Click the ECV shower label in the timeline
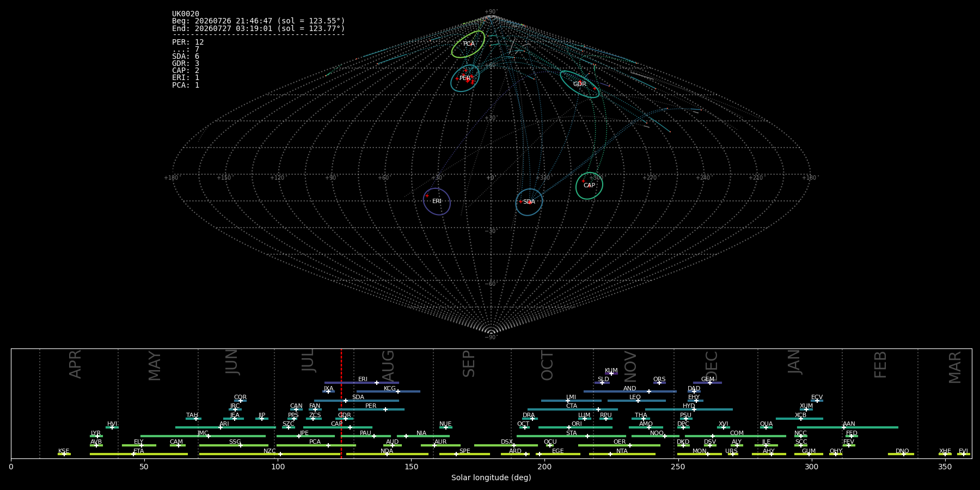Image resolution: width=980 pixels, height=490 pixels. (x=817, y=397)
